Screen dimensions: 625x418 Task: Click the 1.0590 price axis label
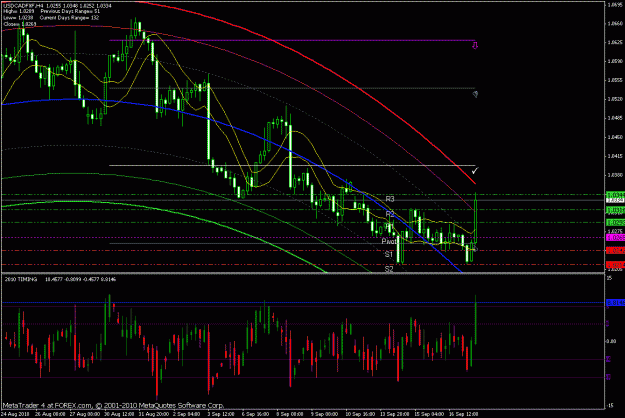tap(615, 61)
